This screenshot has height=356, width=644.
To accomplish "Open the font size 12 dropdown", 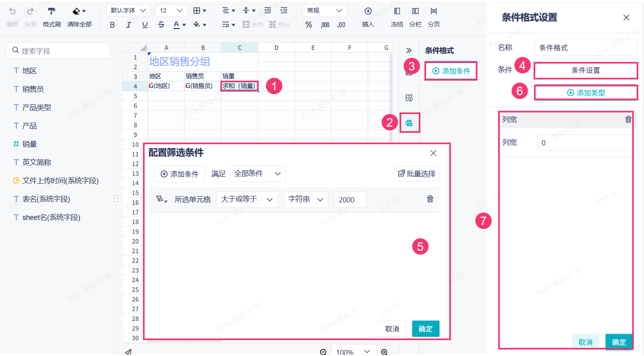I will [171, 11].
